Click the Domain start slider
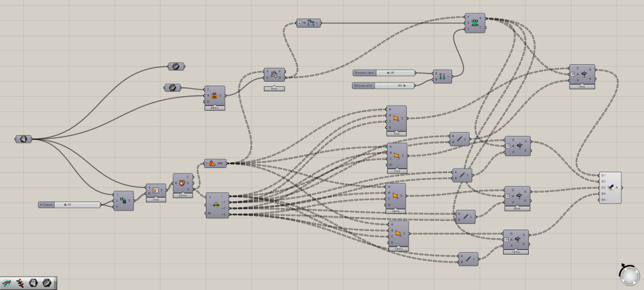644x290 pixels. pos(383,72)
